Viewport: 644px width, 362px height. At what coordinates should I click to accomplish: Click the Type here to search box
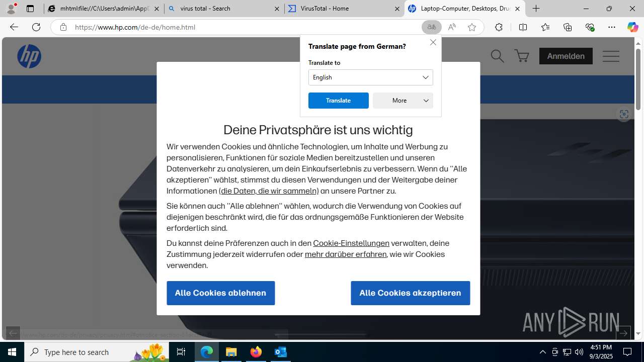coord(97,352)
